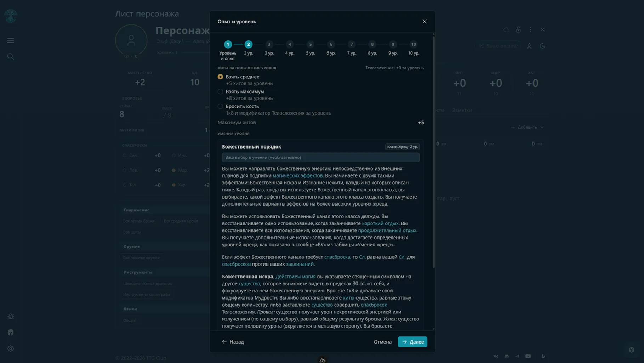
Task: Open the dice roller floating button
Action: coord(632,350)
